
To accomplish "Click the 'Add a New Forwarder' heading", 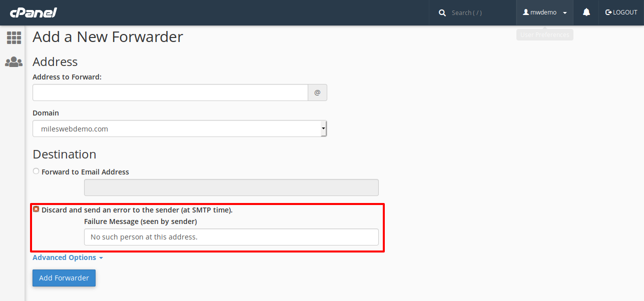I will 108,37.
